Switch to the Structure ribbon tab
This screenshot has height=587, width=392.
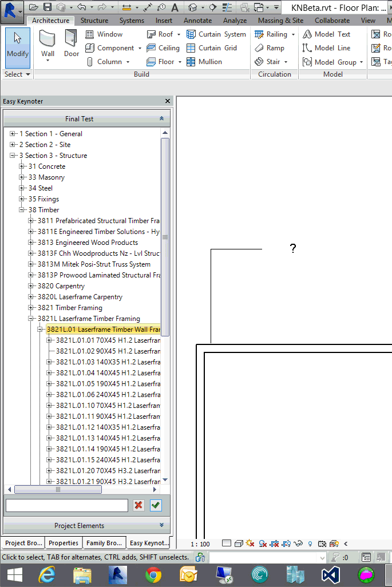click(x=94, y=21)
